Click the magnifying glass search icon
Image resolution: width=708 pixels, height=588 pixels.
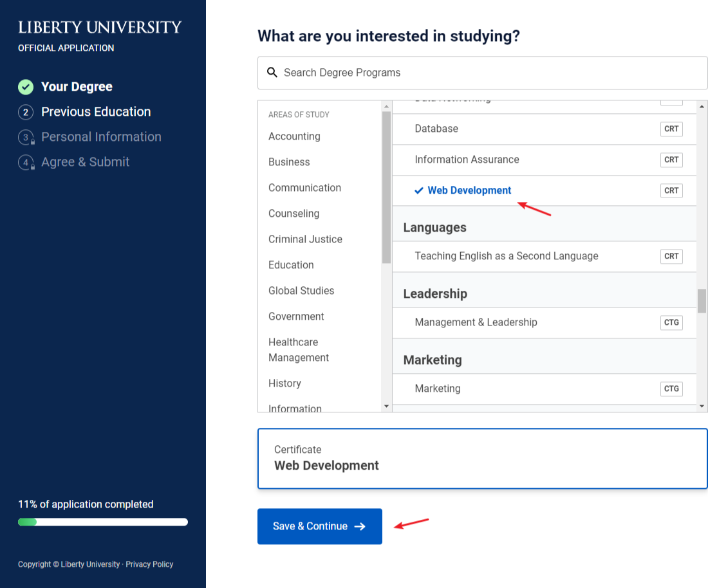click(x=272, y=72)
